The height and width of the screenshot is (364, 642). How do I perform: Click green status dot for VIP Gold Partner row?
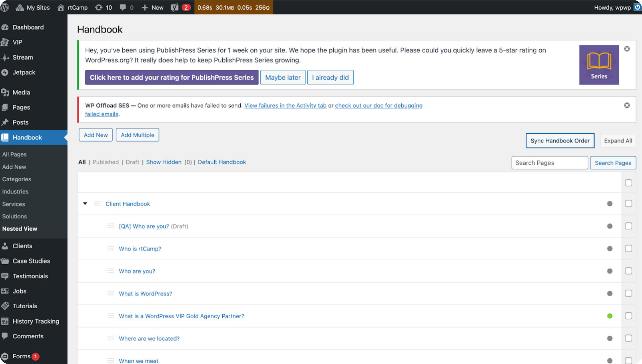[x=610, y=316]
